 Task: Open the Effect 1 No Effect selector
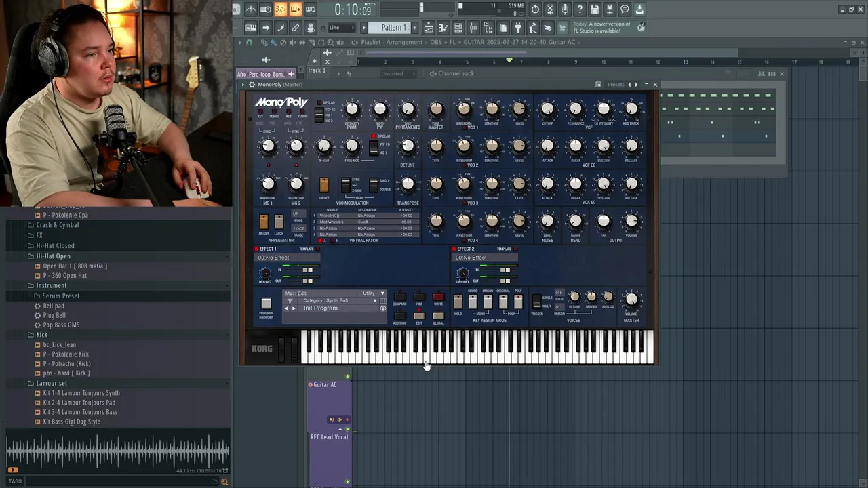click(x=287, y=258)
